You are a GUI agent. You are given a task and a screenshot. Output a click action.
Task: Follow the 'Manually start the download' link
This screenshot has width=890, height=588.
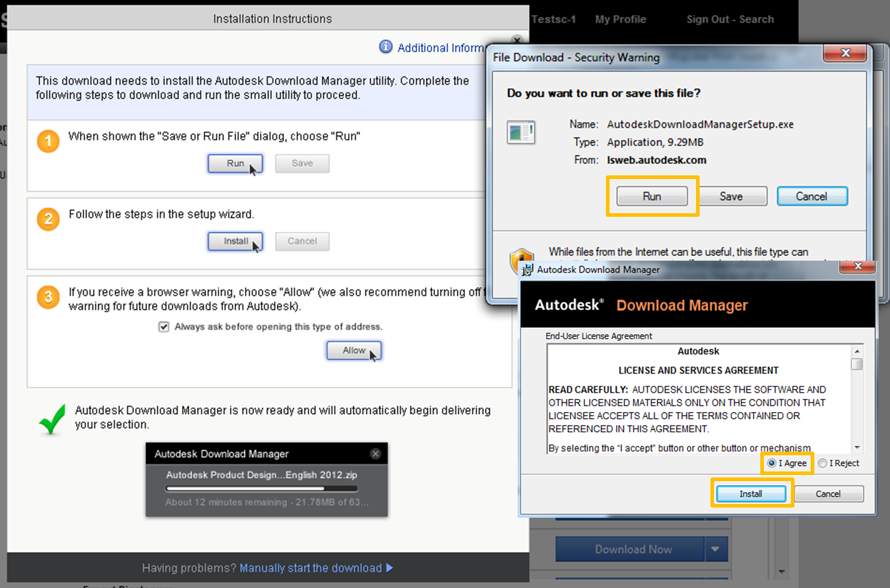(310, 568)
